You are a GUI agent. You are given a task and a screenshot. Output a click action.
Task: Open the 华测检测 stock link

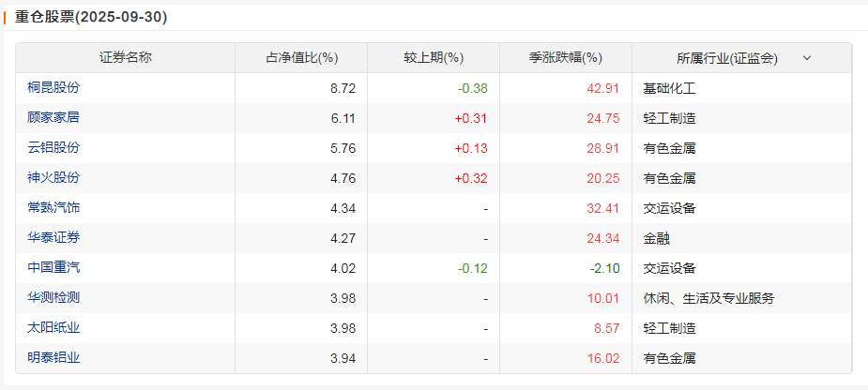click(53, 297)
